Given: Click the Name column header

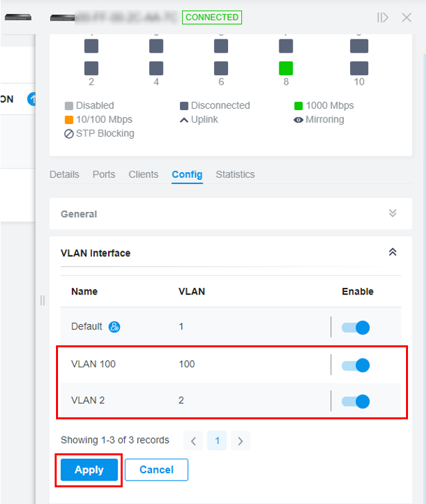Looking at the screenshot, I should point(84,291).
